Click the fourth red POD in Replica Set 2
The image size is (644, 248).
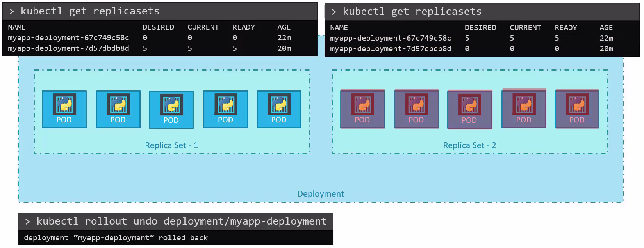pos(524,109)
